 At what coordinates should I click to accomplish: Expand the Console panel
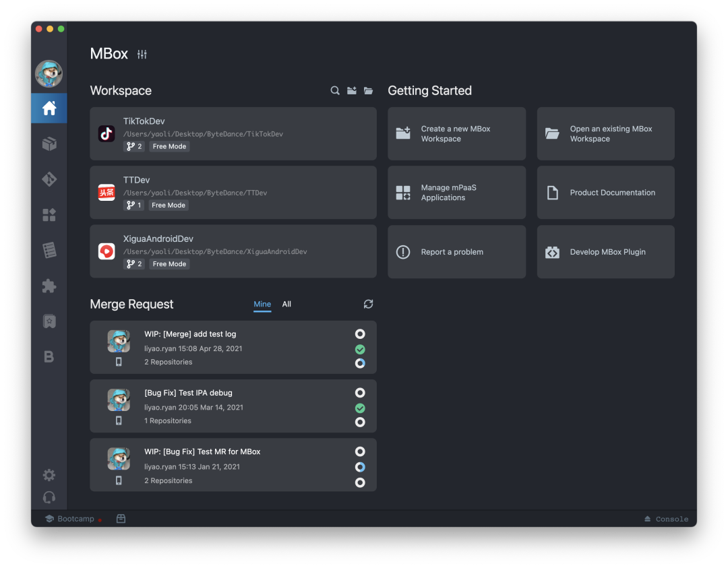tap(666, 519)
